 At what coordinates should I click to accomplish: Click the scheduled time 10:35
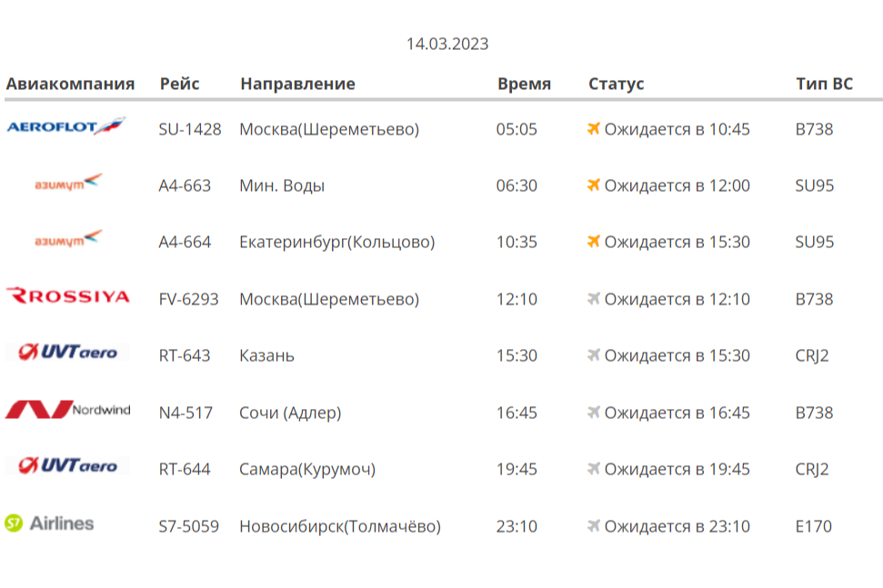pos(517,242)
